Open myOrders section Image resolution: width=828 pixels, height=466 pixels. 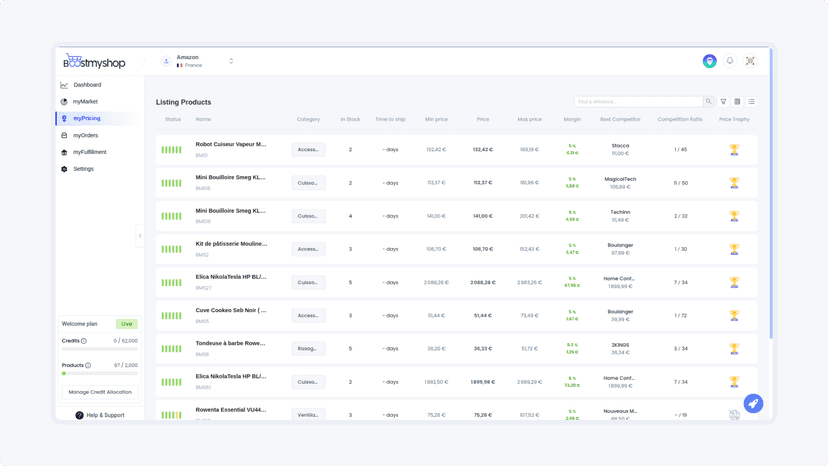[85, 135]
